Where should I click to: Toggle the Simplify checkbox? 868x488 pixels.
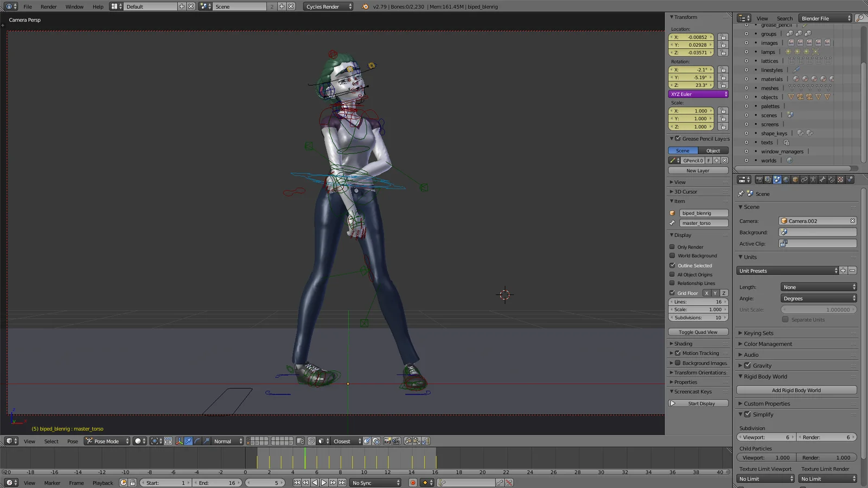748,414
